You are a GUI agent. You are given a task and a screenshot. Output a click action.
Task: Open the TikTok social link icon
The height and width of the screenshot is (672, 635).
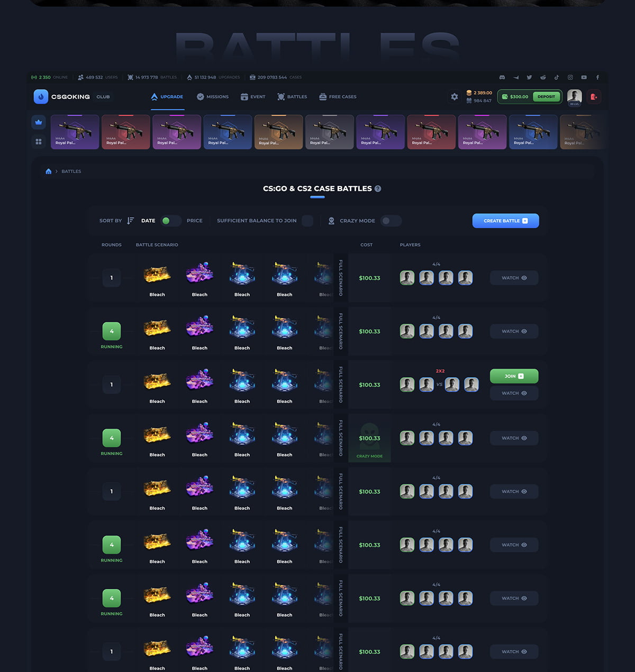556,77
